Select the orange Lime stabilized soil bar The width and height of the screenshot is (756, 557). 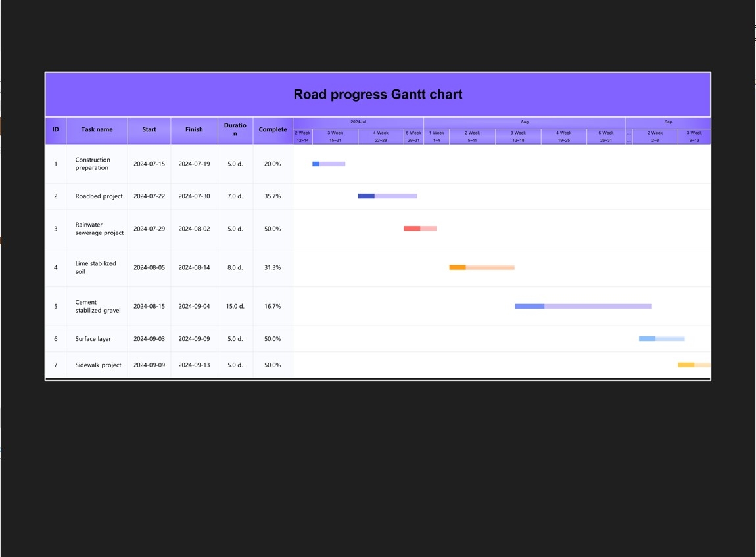[481, 267]
